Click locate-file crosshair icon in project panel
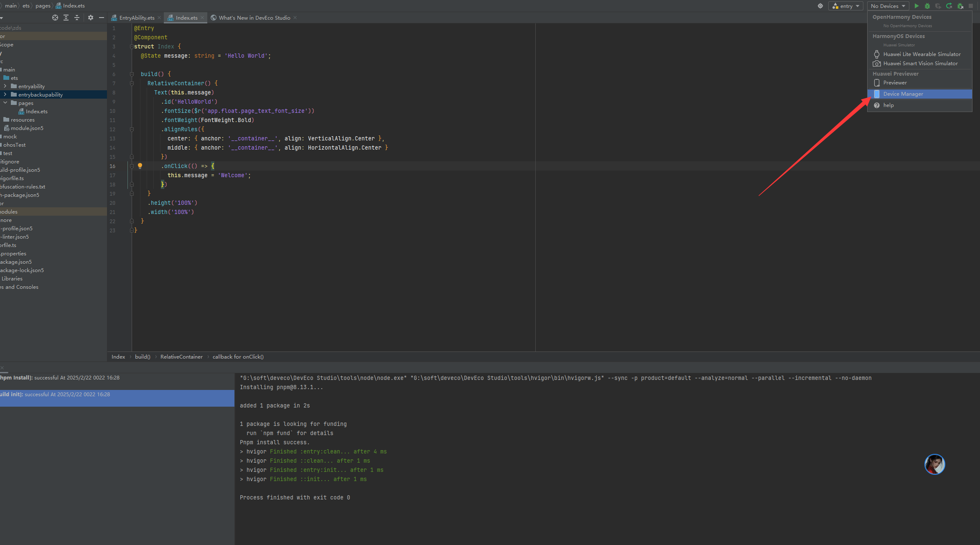Screen dimensions: 980x545 point(55,18)
